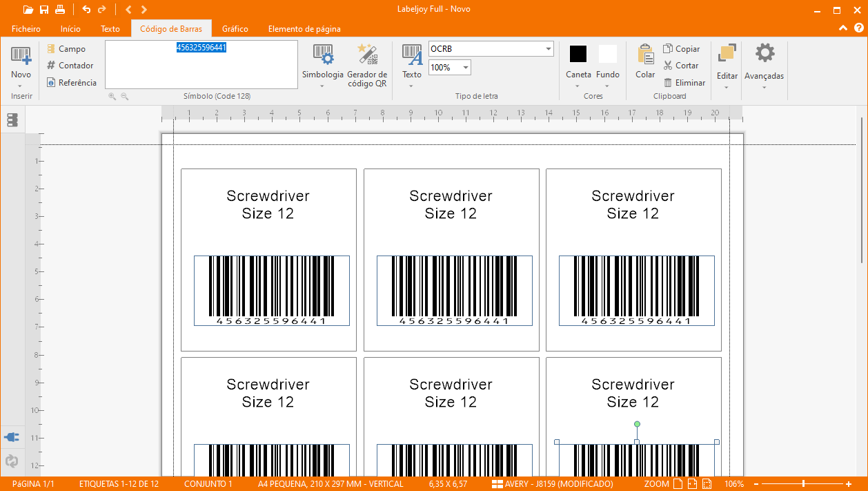Open Texto barcode text options
Image resolution: width=868 pixels, height=491 pixels.
point(412,61)
